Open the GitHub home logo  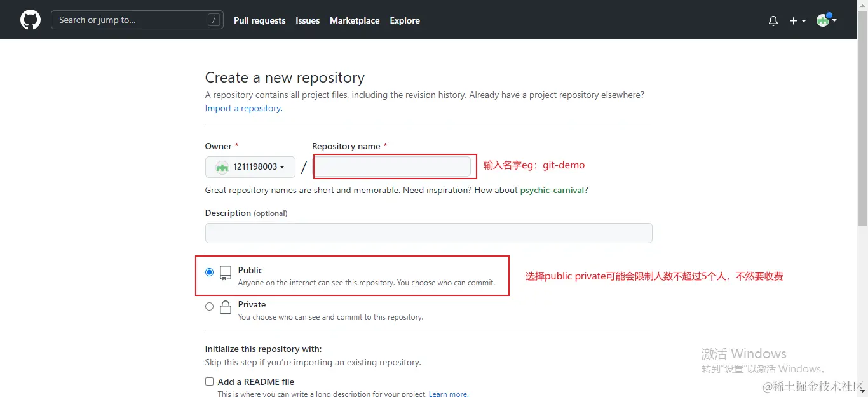click(30, 20)
